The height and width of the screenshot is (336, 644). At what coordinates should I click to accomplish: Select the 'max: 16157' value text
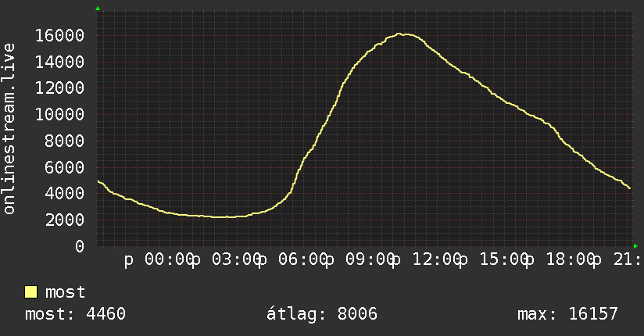tap(567, 314)
